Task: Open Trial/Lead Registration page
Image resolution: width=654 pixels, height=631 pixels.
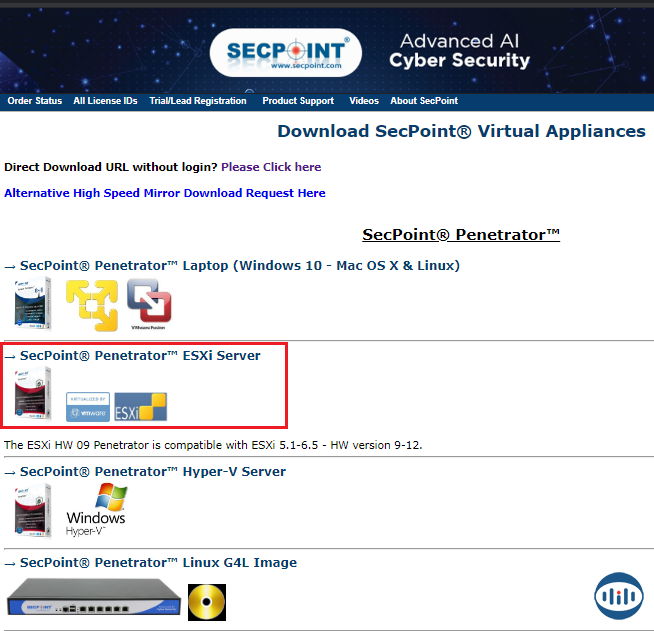Action: 198,101
